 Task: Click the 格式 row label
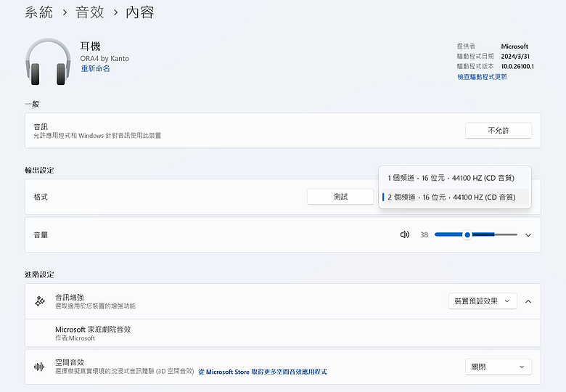(41, 197)
